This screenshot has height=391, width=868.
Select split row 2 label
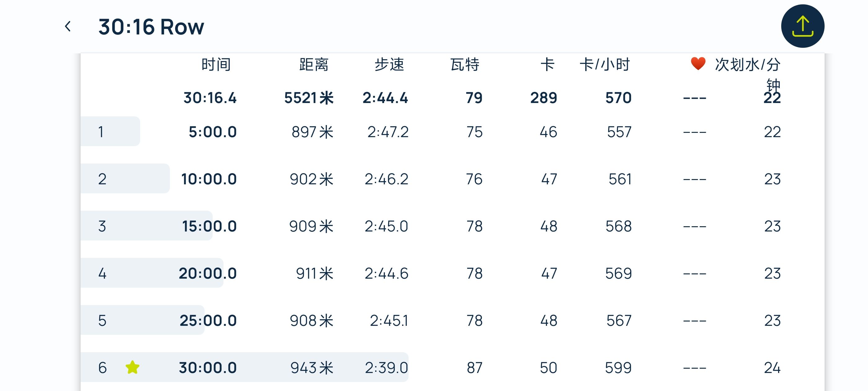102,179
